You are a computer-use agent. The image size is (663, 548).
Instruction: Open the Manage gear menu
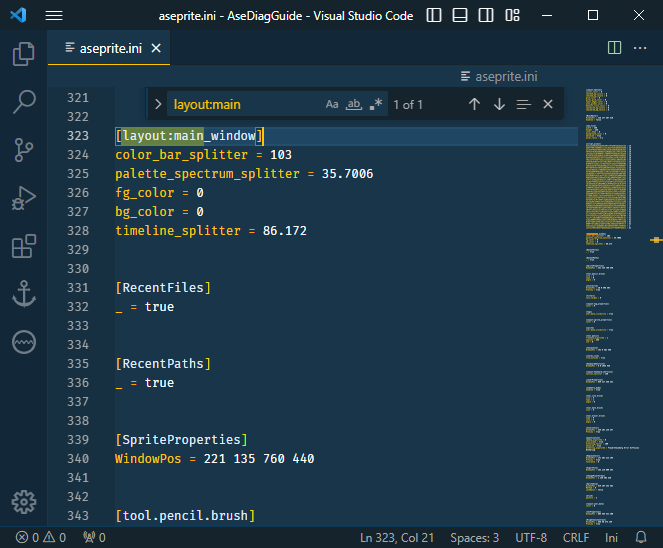tap(24, 502)
